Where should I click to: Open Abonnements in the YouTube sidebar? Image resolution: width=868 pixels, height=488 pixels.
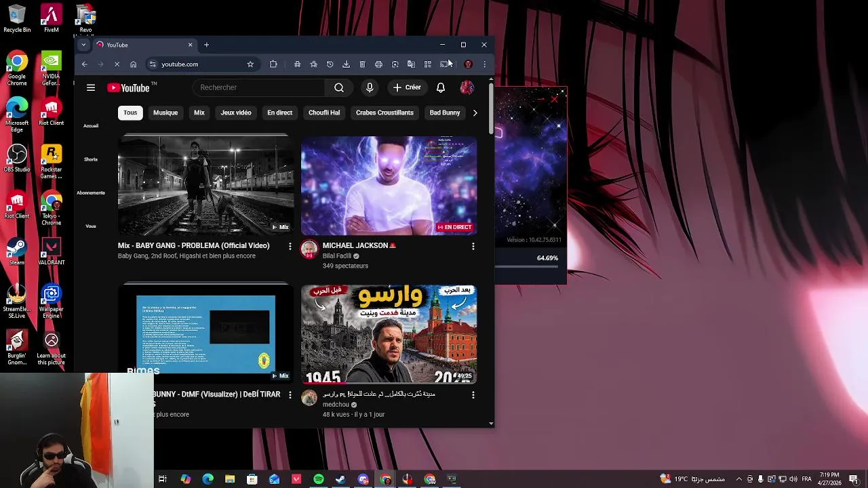point(91,192)
